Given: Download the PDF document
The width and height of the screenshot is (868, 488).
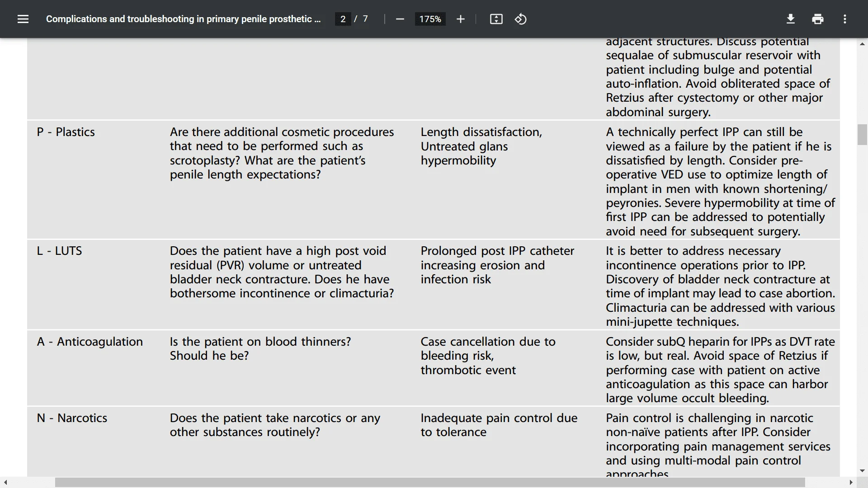Looking at the screenshot, I should pyautogui.click(x=790, y=19).
